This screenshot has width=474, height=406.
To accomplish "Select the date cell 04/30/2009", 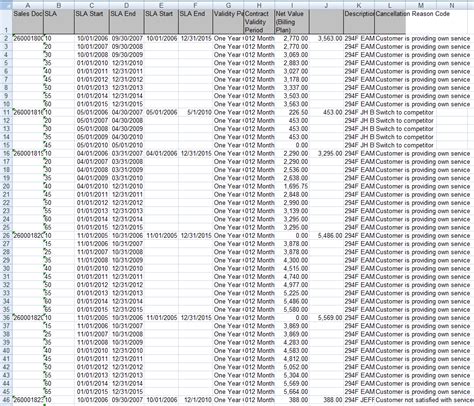I will (x=127, y=129).
